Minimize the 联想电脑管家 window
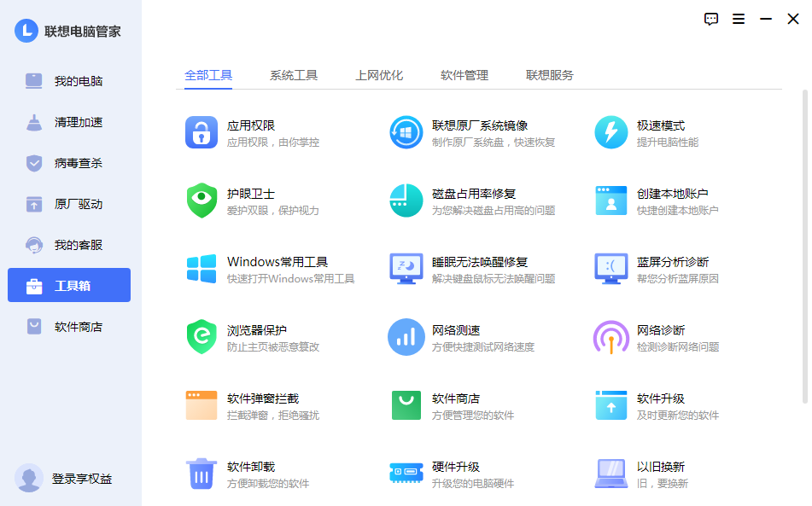The height and width of the screenshot is (506, 812). pyautogui.click(x=766, y=19)
